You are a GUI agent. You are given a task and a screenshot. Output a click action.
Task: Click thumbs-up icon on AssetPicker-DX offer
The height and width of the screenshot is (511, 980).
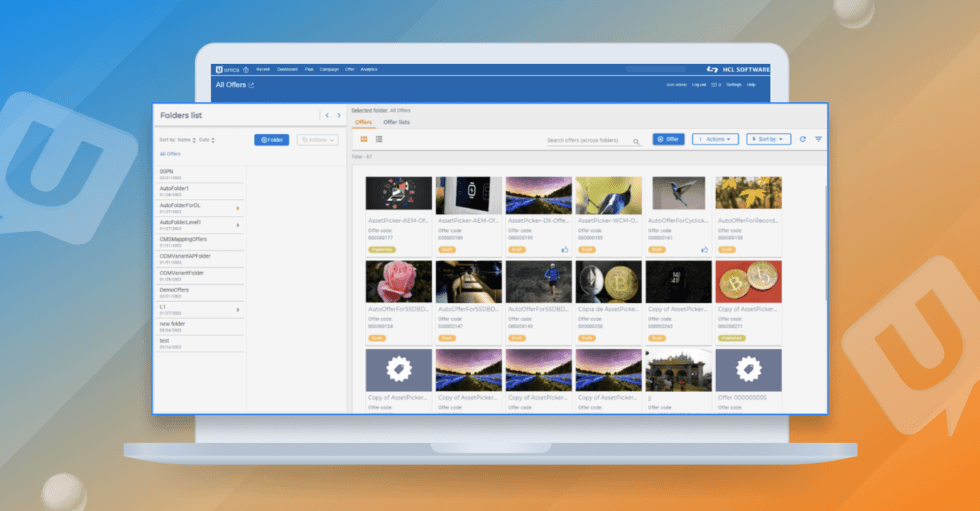(x=564, y=250)
